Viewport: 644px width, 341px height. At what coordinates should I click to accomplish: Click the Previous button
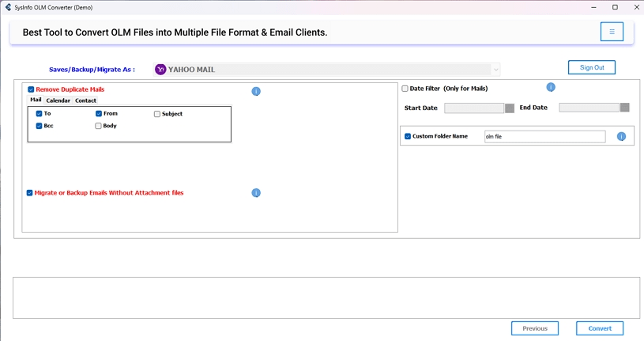(535, 328)
